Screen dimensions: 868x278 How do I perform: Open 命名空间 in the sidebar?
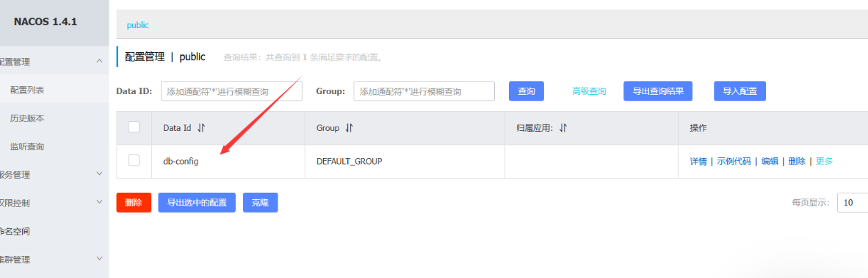click(15, 231)
